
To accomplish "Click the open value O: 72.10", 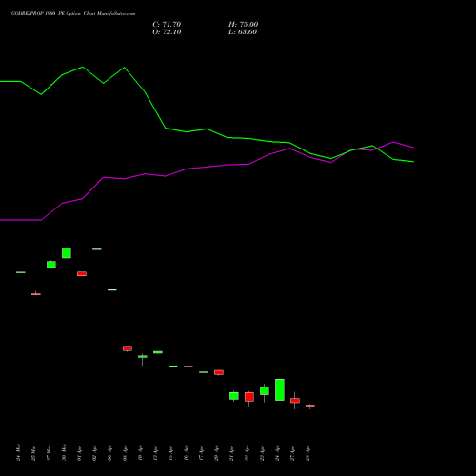I will 167,32.
